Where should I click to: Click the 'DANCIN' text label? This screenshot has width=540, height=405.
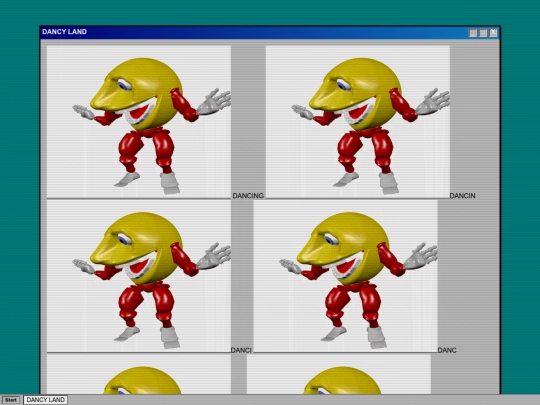tap(462, 196)
